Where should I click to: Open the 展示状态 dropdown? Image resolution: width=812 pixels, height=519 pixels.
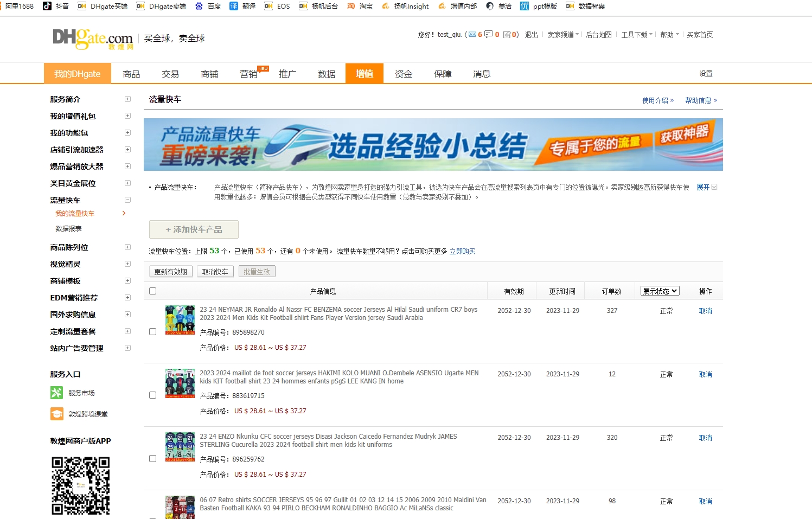(x=660, y=291)
